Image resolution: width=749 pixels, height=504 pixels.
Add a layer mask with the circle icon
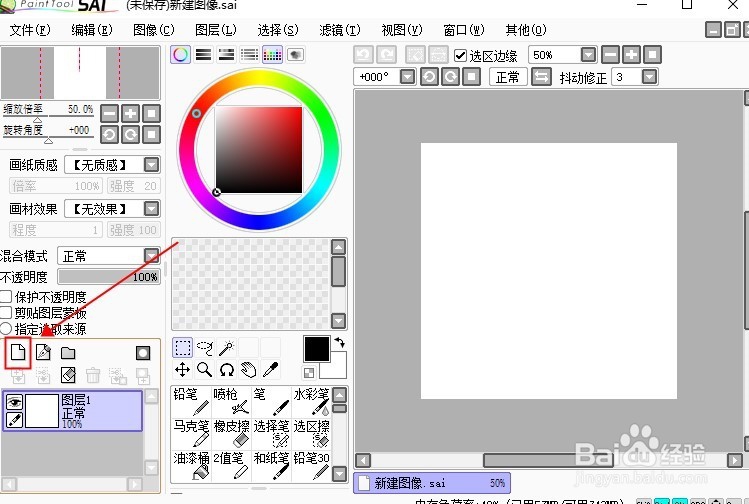[x=143, y=353]
